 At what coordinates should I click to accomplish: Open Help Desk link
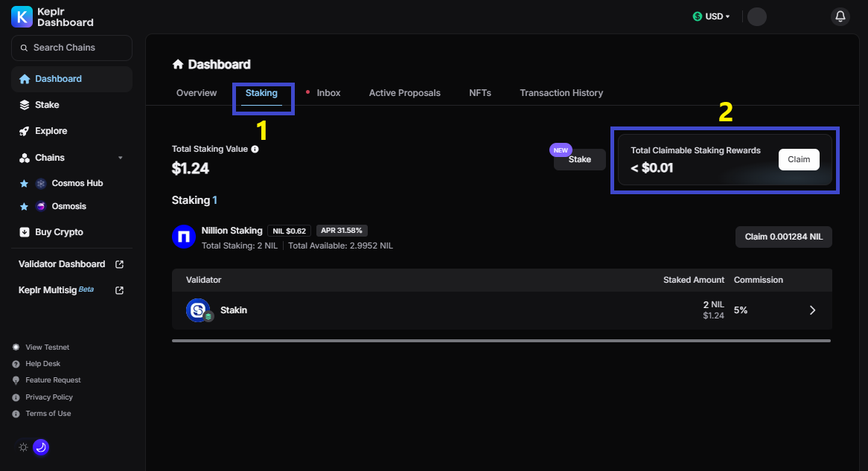tap(42, 364)
